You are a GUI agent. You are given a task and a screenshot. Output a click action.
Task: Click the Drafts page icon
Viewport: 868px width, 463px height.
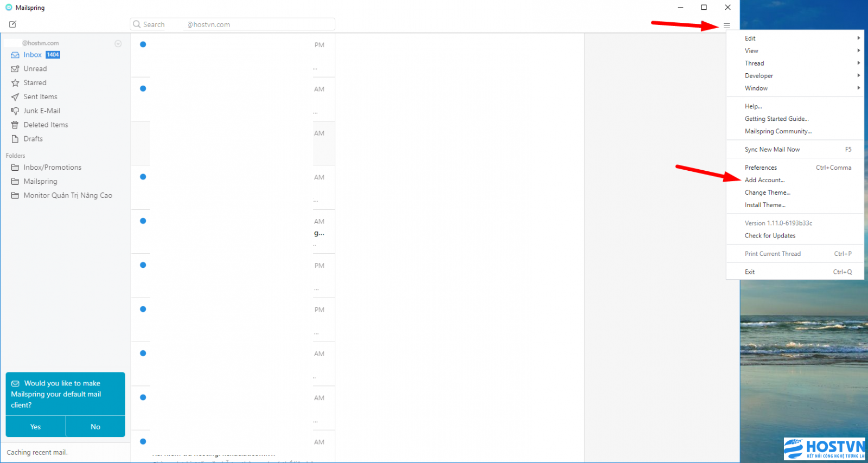[15, 139]
